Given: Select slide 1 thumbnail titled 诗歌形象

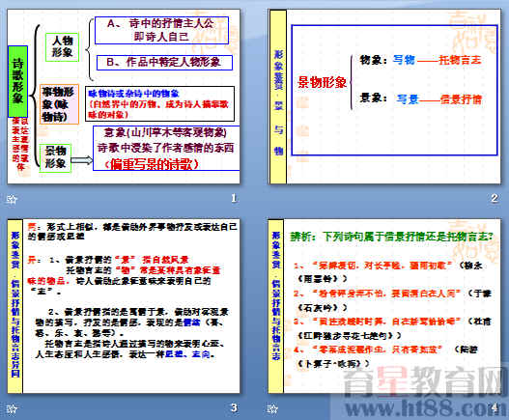Looking at the screenshot, I should pos(124,97).
